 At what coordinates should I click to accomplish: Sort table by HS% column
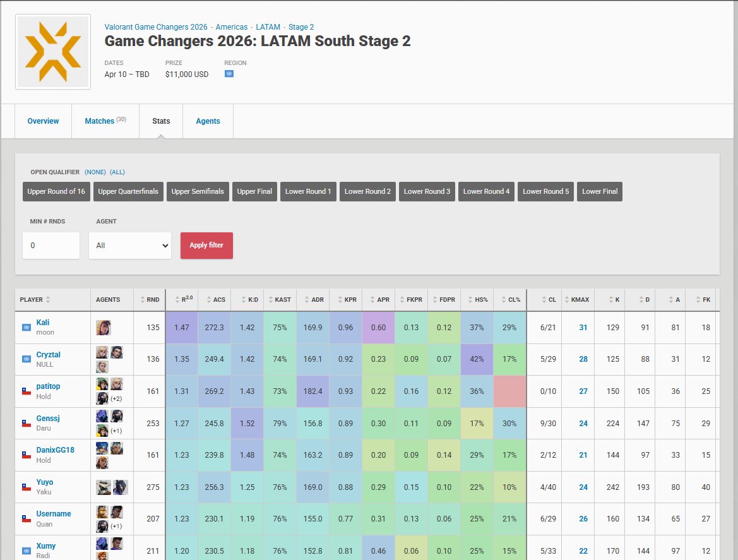478,300
